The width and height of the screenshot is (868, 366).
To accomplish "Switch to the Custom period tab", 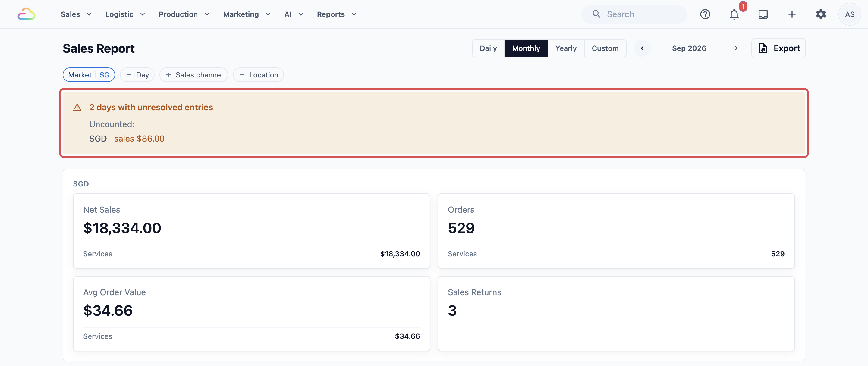I will coord(605,48).
